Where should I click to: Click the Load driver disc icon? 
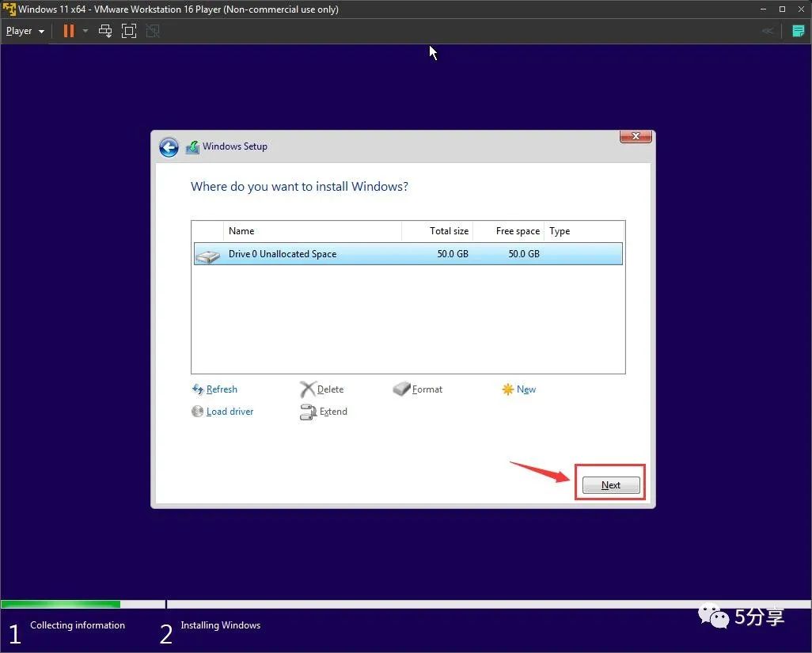click(197, 412)
